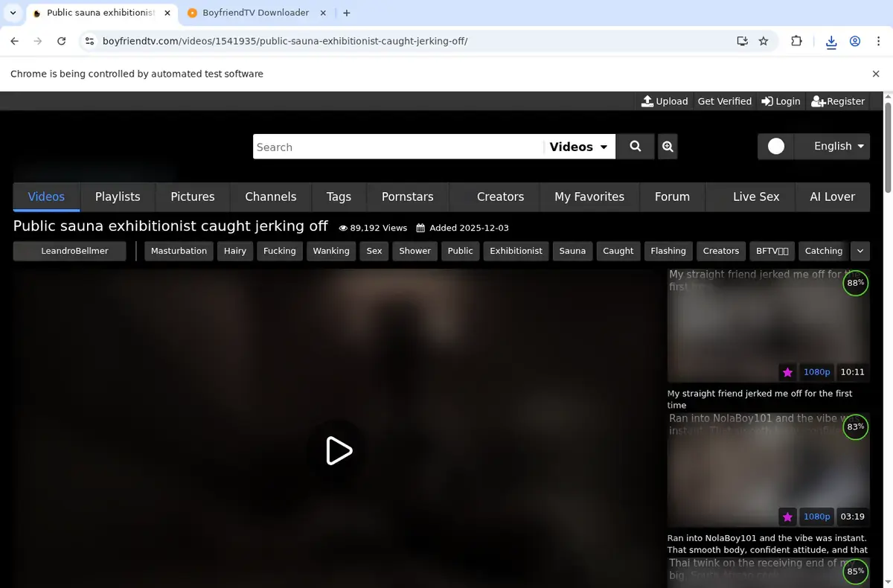Click the 1080p badge on 10:11 video

tap(816, 372)
